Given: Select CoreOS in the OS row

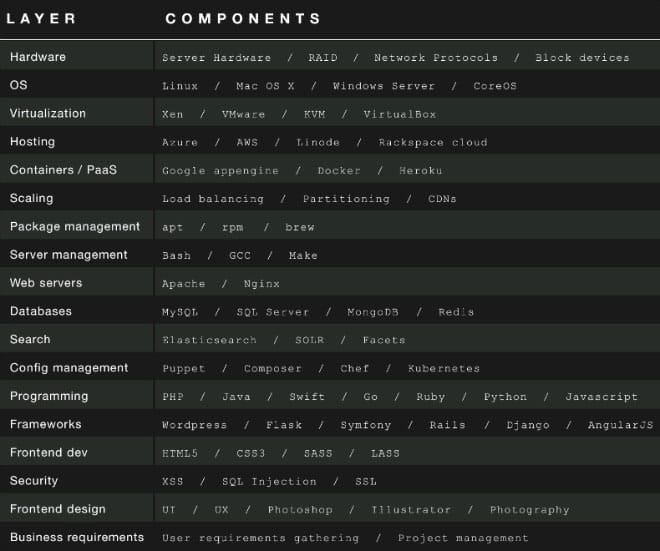Looking at the screenshot, I should (x=495, y=86).
